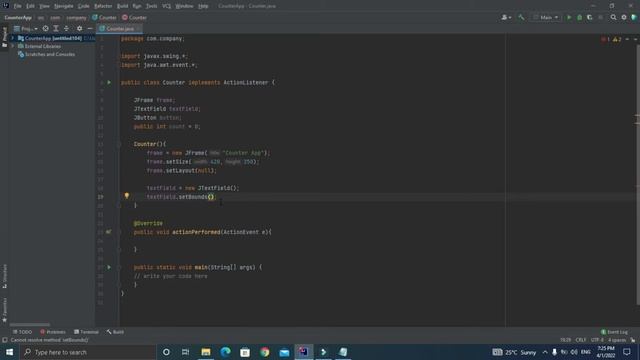Click Collapse All in Project panel

pos(67,29)
